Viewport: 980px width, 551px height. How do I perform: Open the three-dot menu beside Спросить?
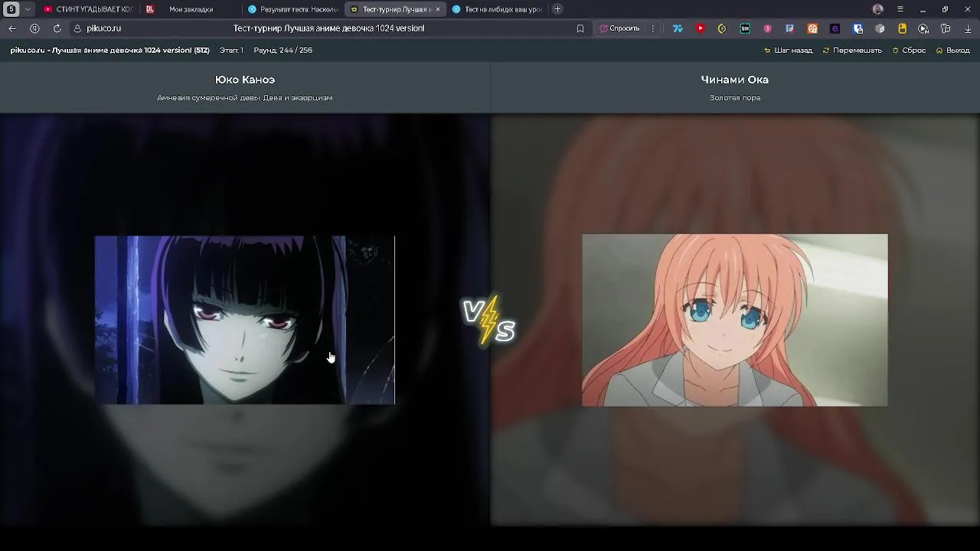pos(653,28)
